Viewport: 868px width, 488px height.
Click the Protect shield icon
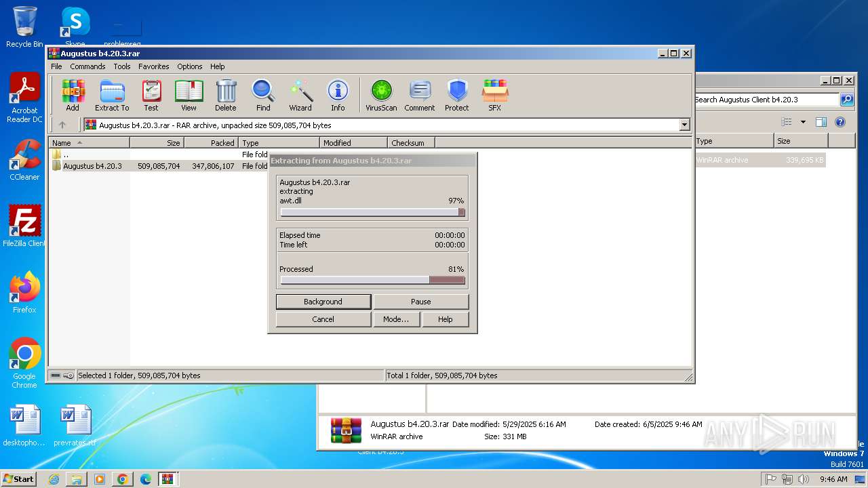tap(457, 94)
